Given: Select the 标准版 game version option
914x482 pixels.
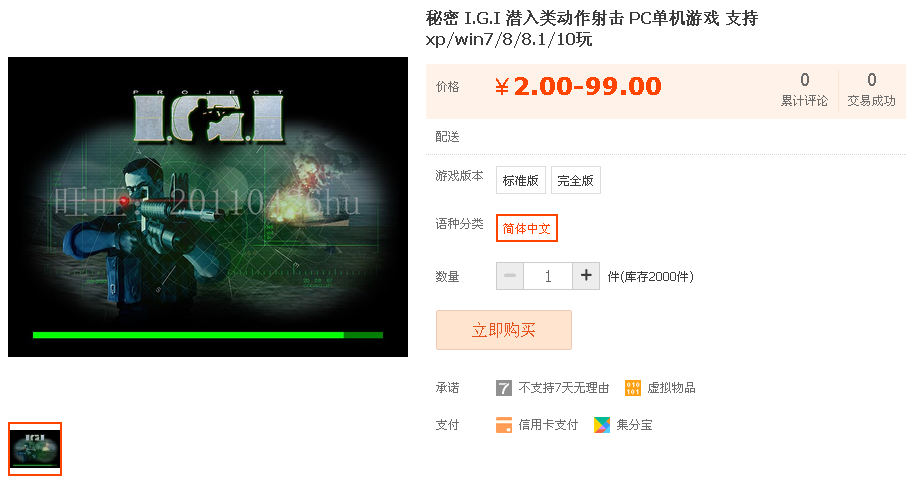Looking at the screenshot, I should [x=521, y=180].
